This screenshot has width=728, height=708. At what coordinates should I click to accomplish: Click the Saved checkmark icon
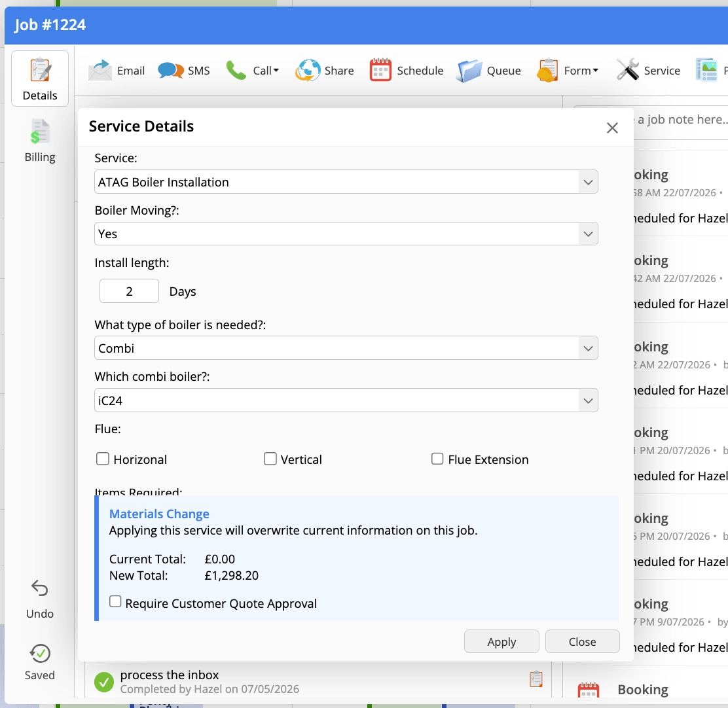40,653
